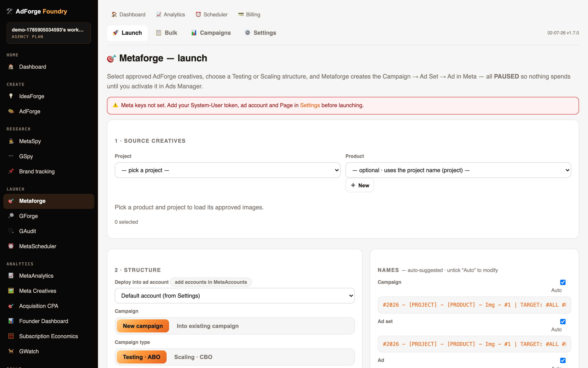Click the Acquisition CPA target icon

click(x=11, y=306)
